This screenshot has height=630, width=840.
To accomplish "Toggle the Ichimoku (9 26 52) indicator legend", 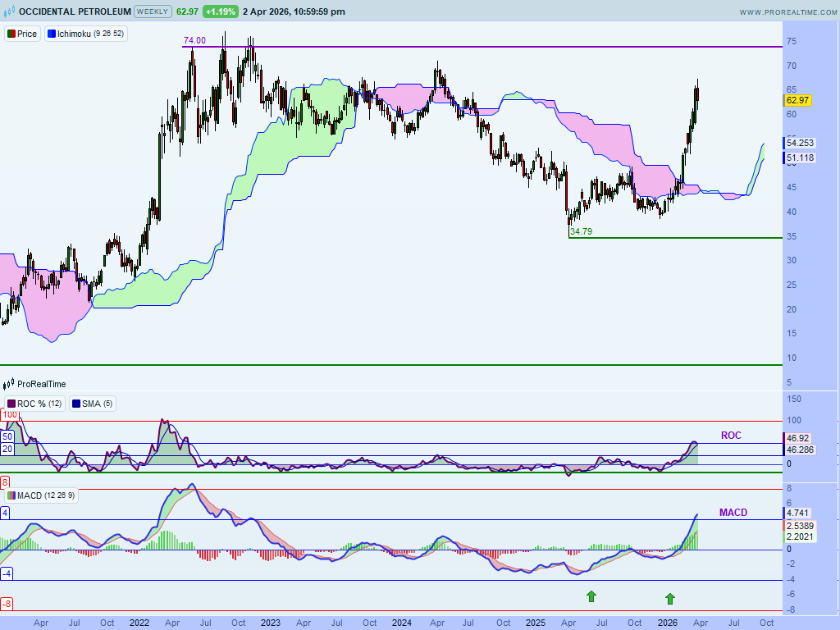I will pos(85,34).
